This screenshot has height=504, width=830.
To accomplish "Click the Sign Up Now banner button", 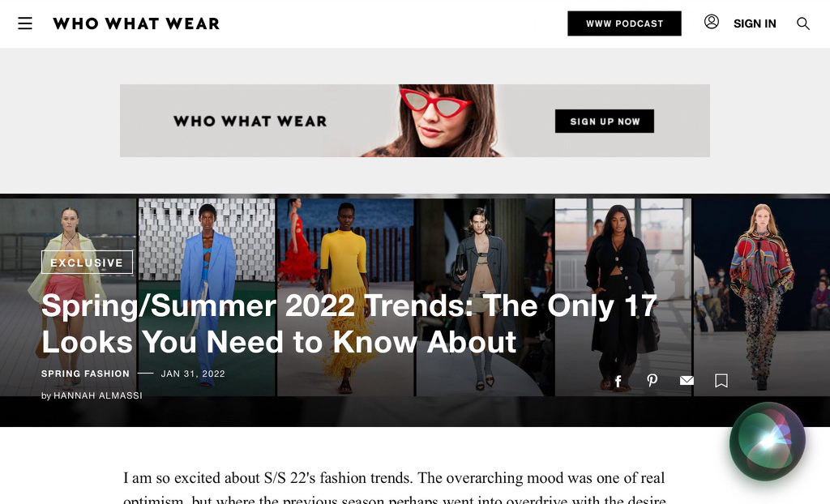I will click(x=605, y=122).
